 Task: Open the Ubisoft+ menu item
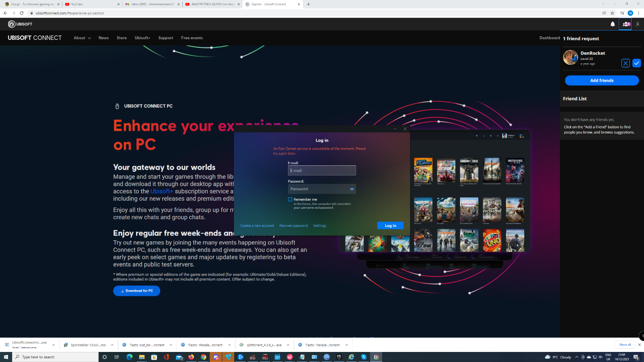coord(142,38)
